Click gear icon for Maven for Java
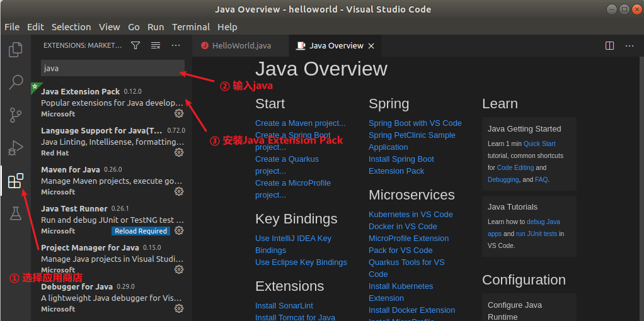The width and height of the screenshot is (644, 321). point(179,191)
